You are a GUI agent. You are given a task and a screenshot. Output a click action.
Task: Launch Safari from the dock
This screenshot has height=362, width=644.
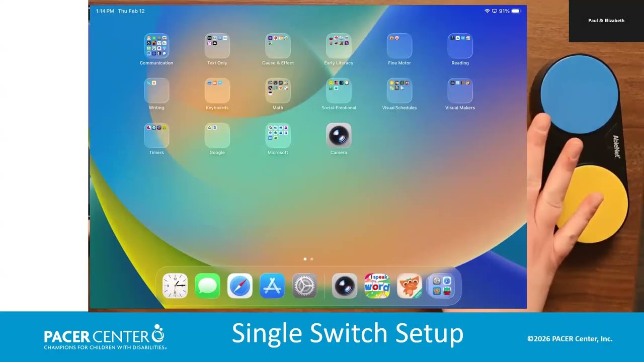(240, 286)
